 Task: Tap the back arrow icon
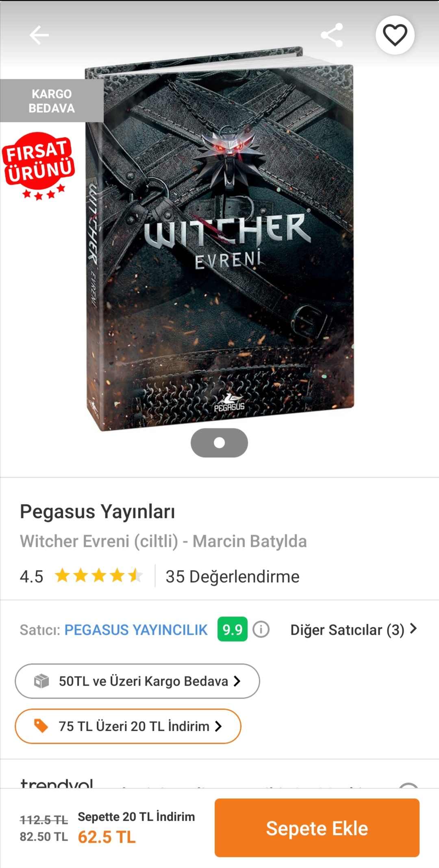click(x=39, y=35)
